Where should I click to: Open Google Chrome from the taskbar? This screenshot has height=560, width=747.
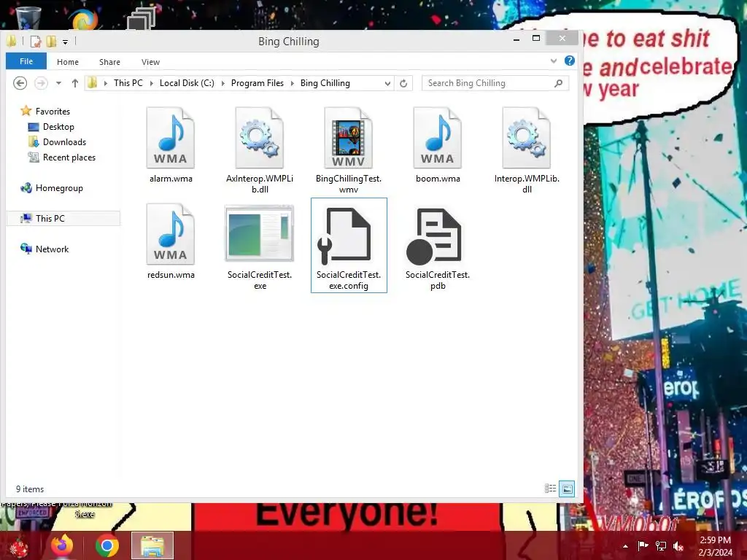[x=107, y=546]
